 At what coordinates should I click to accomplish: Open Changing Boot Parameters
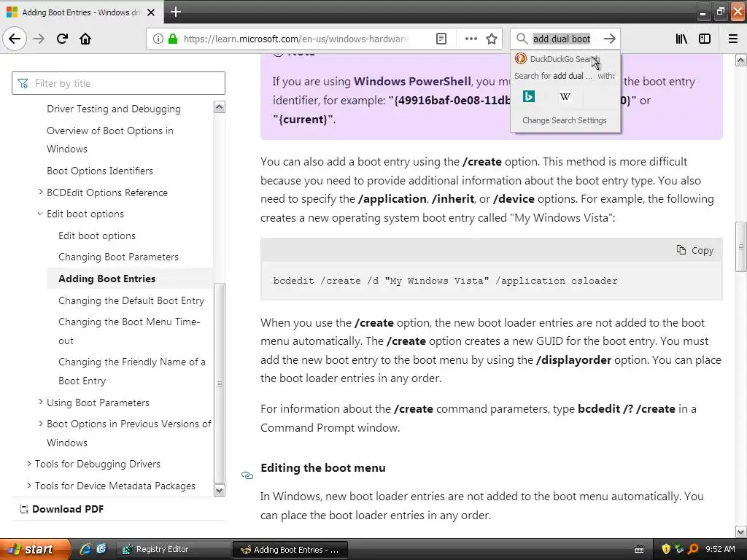118,257
